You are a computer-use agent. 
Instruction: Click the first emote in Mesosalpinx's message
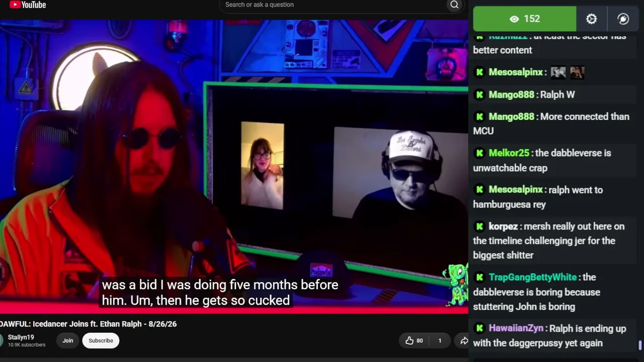558,72
